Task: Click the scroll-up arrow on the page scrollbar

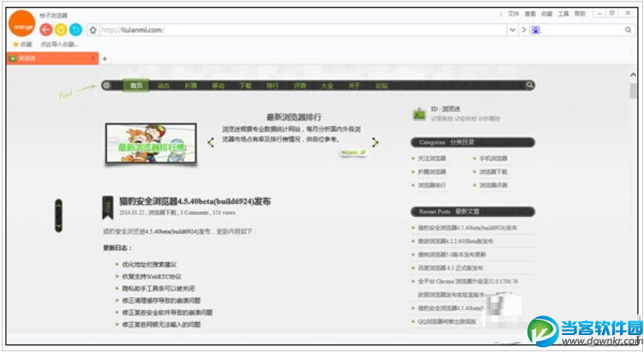Action: tap(633, 75)
